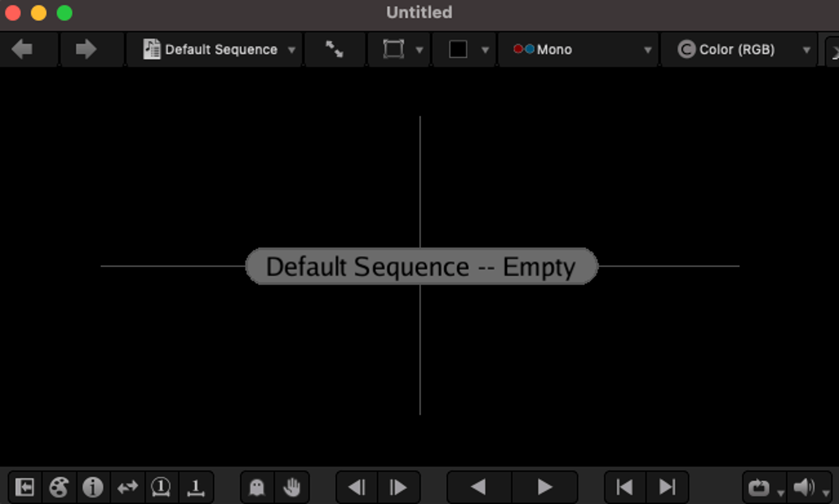Image resolution: width=839 pixels, height=504 pixels.
Task: Step one frame backward
Action: pyautogui.click(x=357, y=487)
